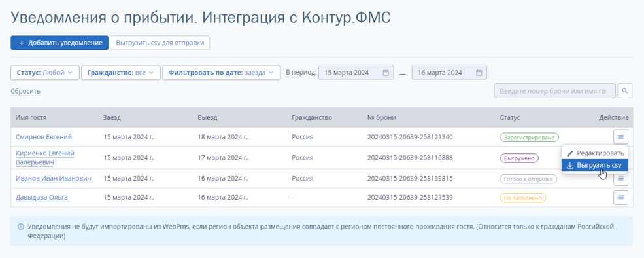Click the 15 марта 2024 start date field
The height and width of the screenshot is (258, 644).
coord(356,73)
